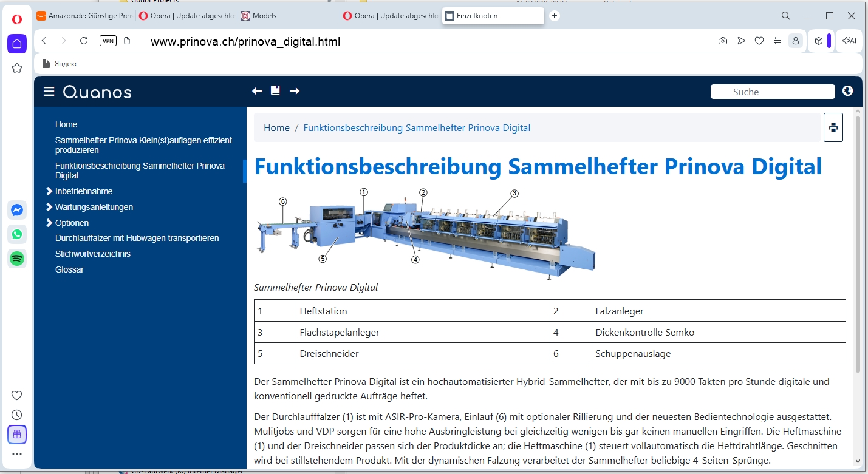
Task: Click breadcrumb link Funktionsbeschreibung Sammelhefter Prinova Digital
Action: (417, 128)
